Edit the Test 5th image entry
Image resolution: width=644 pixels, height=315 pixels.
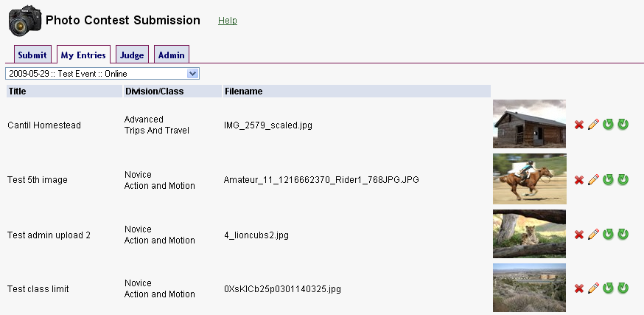click(593, 180)
